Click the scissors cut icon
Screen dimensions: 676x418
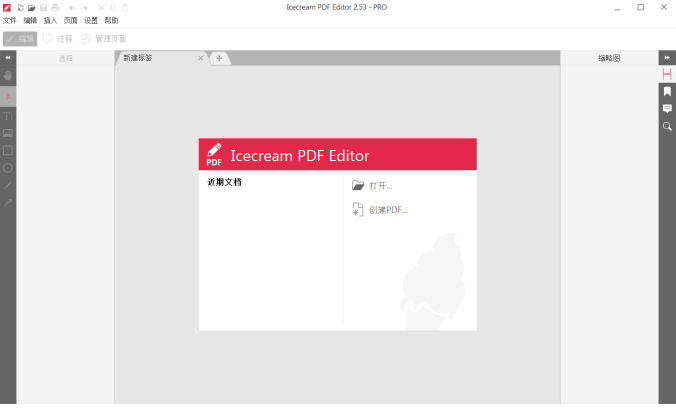pyautogui.click(x=101, y=7)
